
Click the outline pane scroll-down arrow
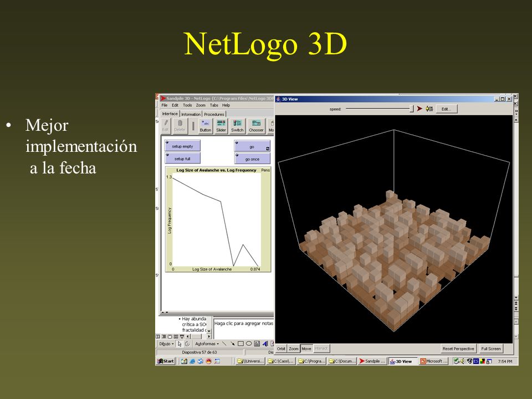[209, 331]
